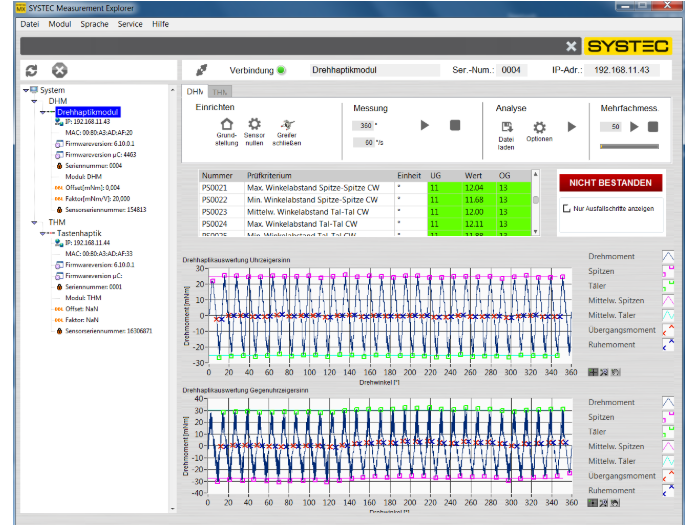Click the SYSTEC logo
Viewport: 700px width, 525px height.
[628, 46]
